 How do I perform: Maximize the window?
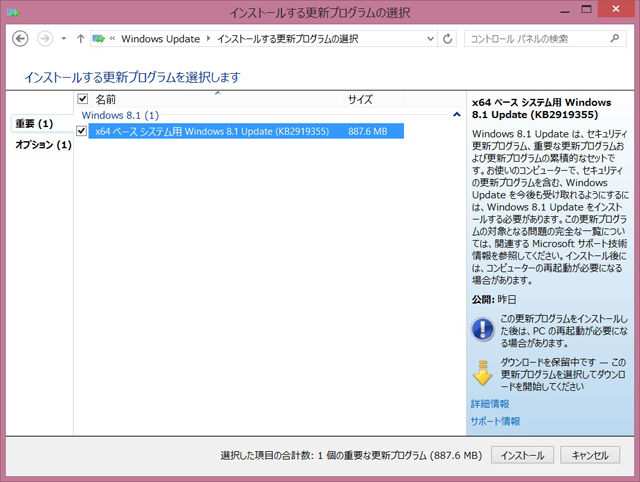click(586, 10)
